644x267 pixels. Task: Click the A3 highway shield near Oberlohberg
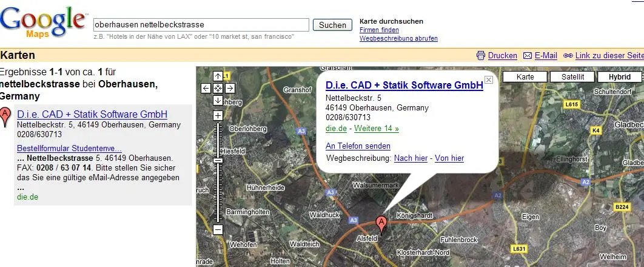[301, 131]
